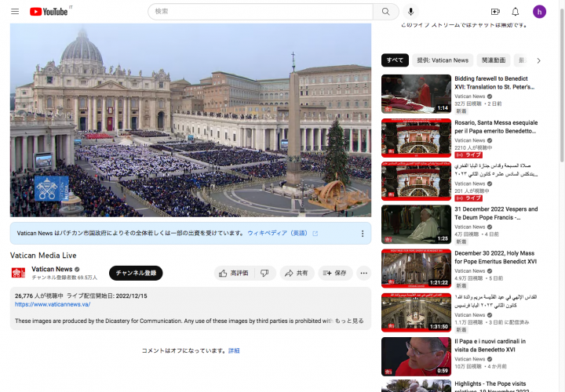This screenshot has height=392, width=565.
Task: Go to YouTube home via logo
Action: [49, 12]
